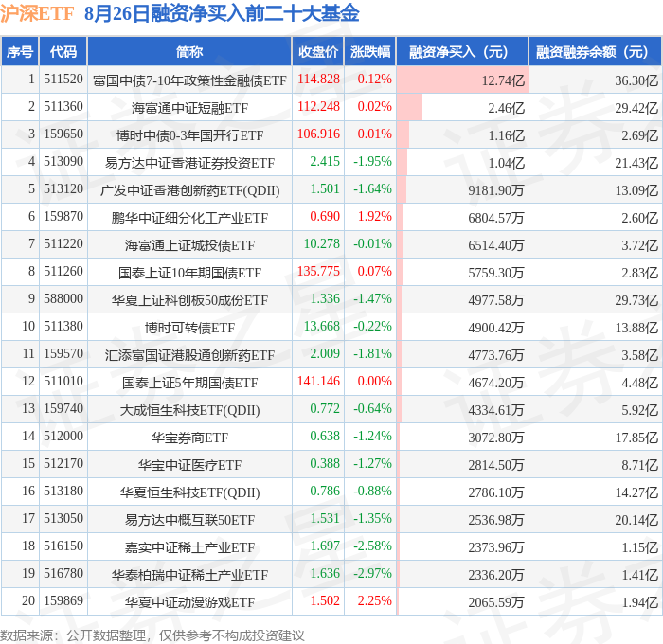The height and width of the screenshot is (644, 663).
Task: Click 易方达中证香港证券投资ETF name
Action: click(x=189, y=163)
